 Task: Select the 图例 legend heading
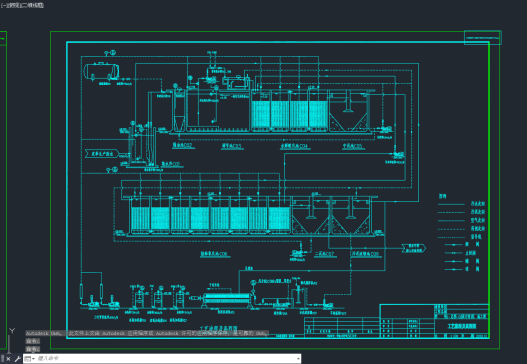(x=443, y=196)
